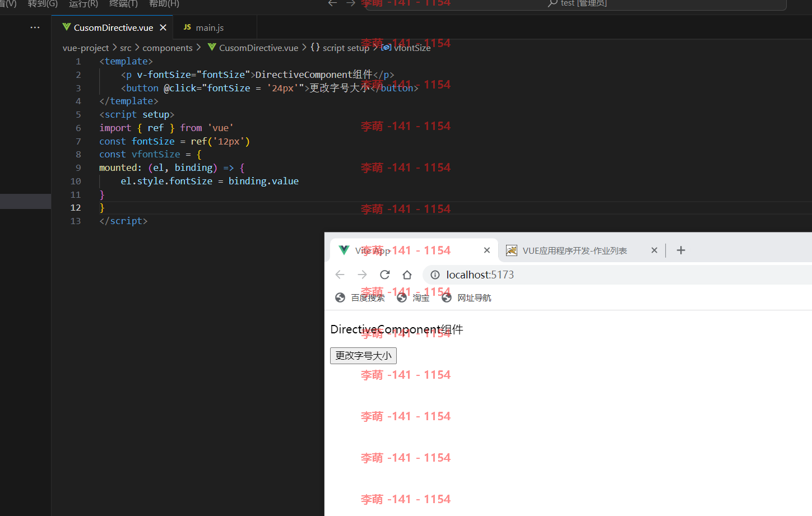The height and width of the screenshot is (516, 812).
Task: View site information icon in address bar
Action: point(435,275)
